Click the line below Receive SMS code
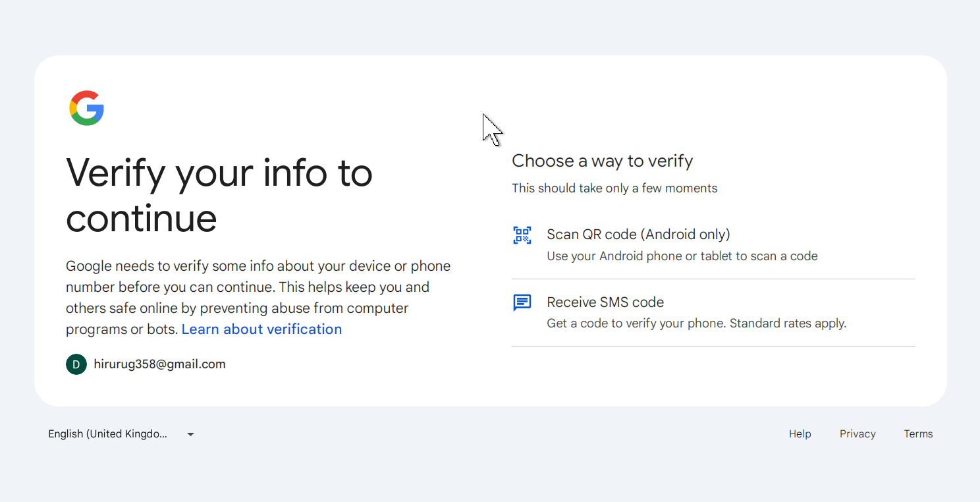The height and width of the screenshot is (502, 980). pyautogui.click(x=713, y=346)
